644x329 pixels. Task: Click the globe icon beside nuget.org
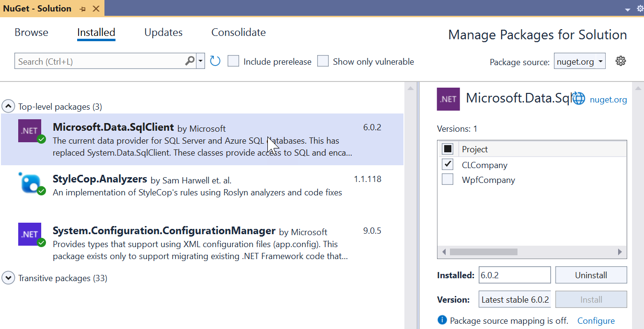[x=579, y=99]
